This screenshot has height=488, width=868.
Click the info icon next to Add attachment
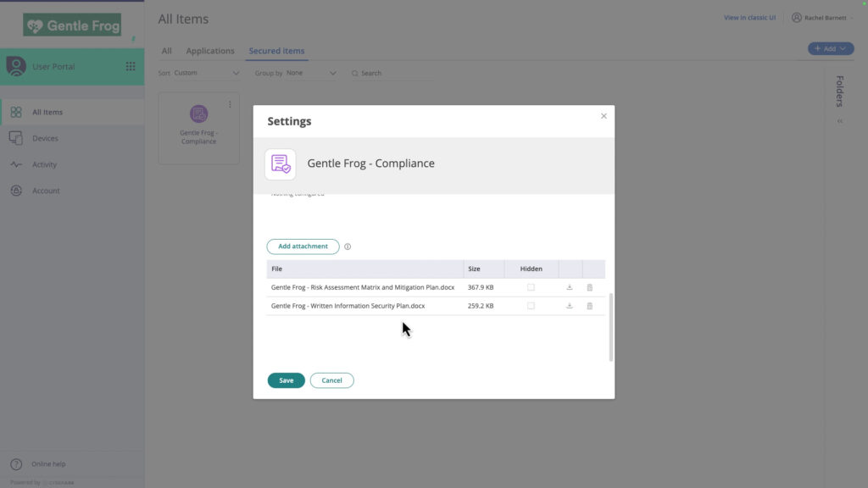click(x=348, y=247)
